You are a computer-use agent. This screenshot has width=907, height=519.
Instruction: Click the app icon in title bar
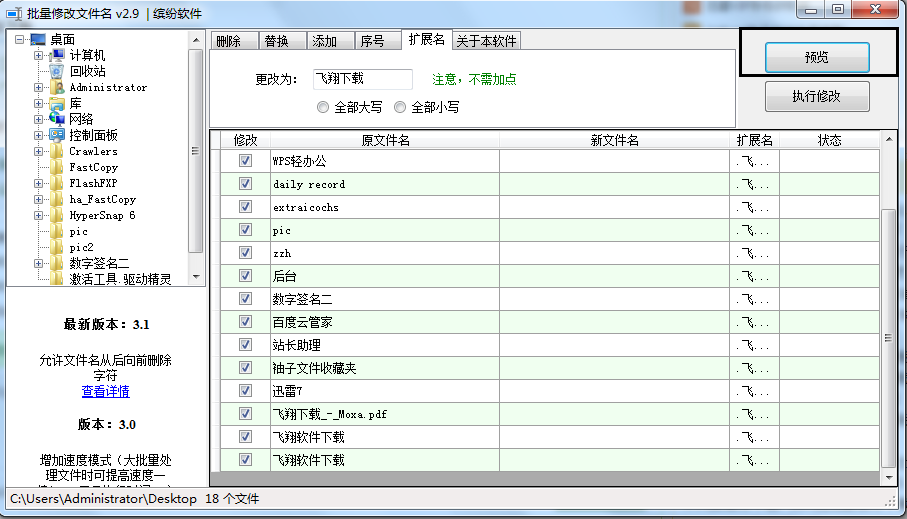tap(14, 13)
